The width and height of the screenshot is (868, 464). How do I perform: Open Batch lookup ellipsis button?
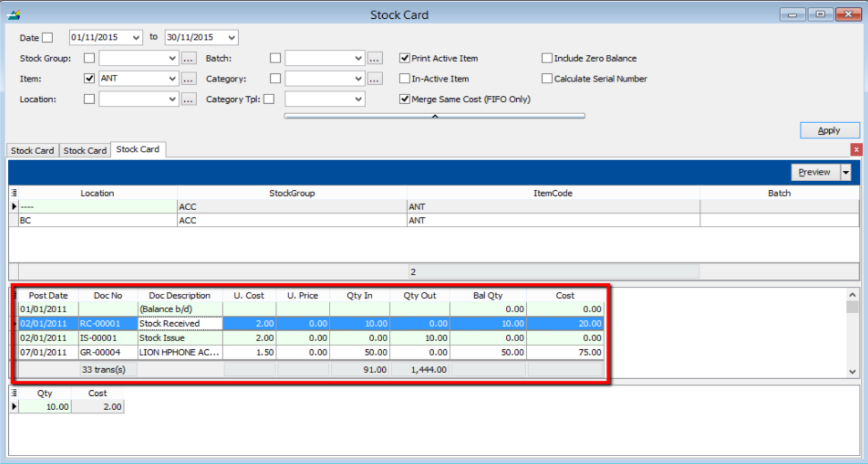click(x=374, y=58)
